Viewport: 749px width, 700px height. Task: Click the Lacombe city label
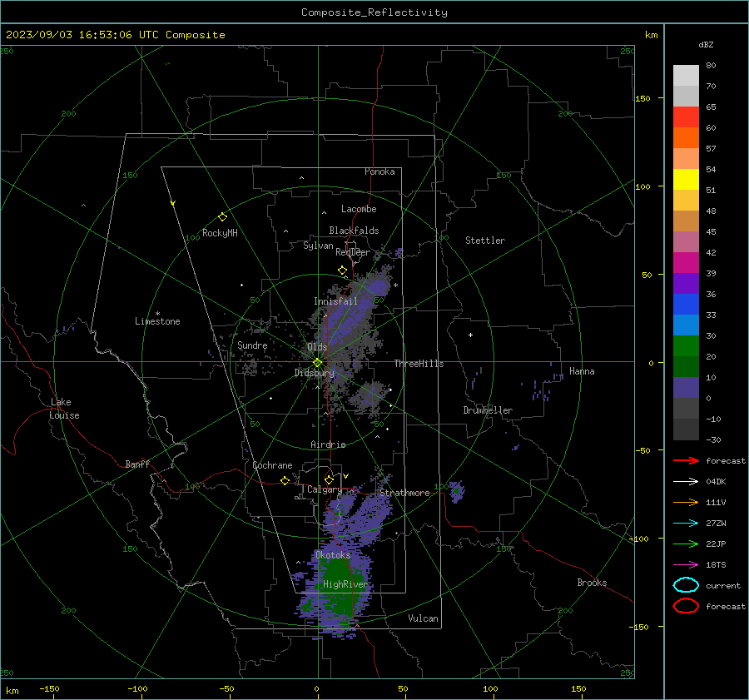(359, 209)
